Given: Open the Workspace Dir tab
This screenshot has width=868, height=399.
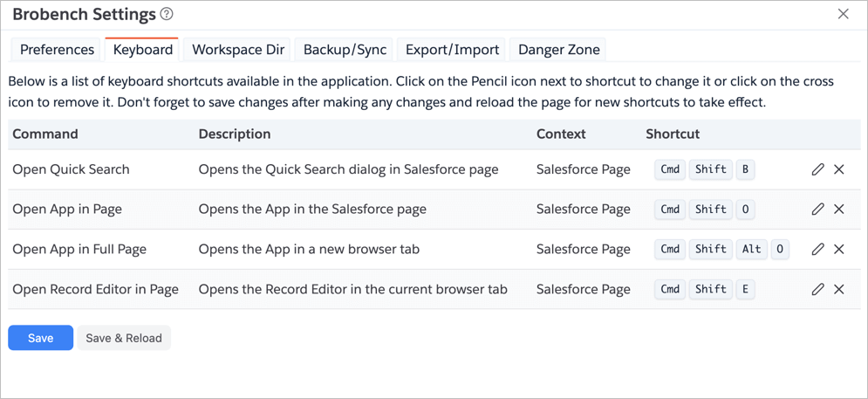Looking at the screenshot, I should (238, 50).
